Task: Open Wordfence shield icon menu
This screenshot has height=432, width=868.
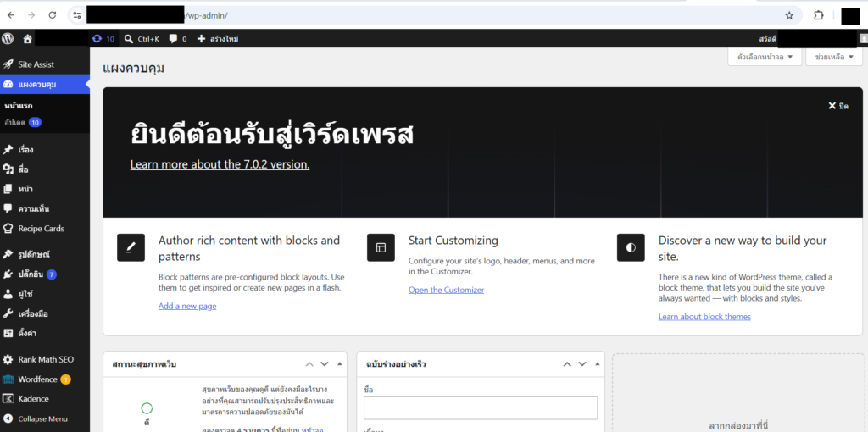Action: coord(8,379)
